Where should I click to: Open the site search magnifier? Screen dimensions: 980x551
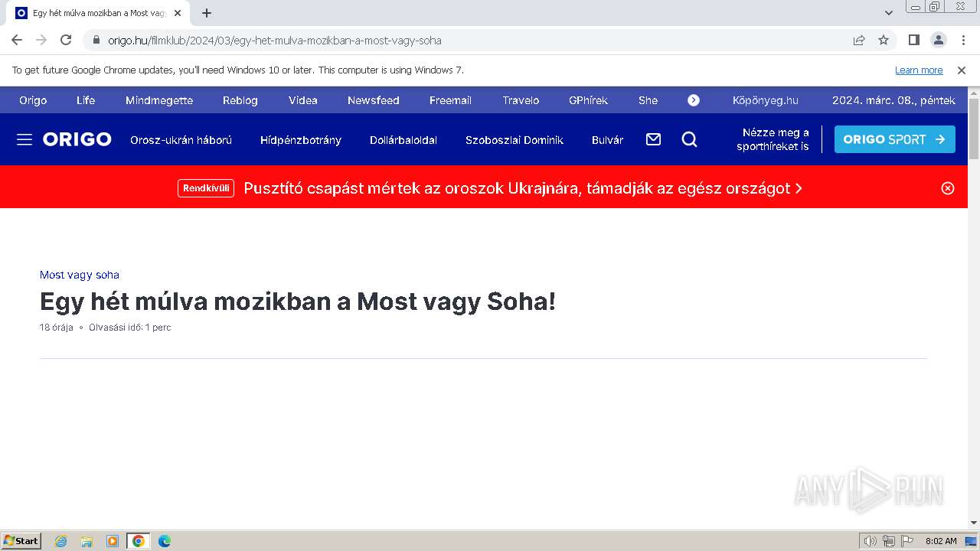coord(690,139)
